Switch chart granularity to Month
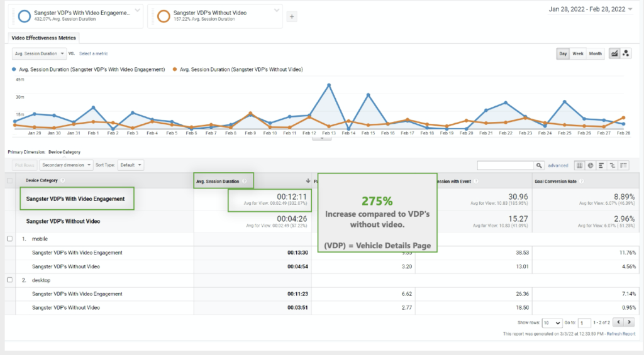 [x=595, y=54]
